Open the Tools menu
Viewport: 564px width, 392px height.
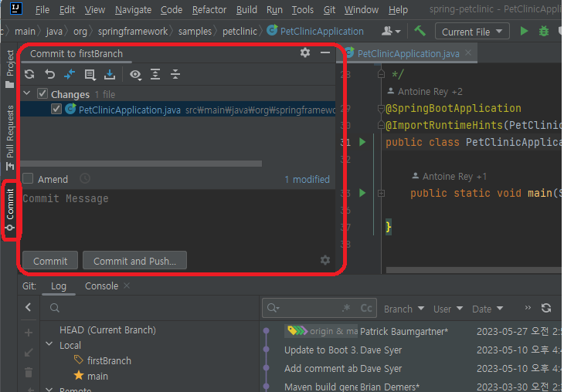click(x=303, y=10)
